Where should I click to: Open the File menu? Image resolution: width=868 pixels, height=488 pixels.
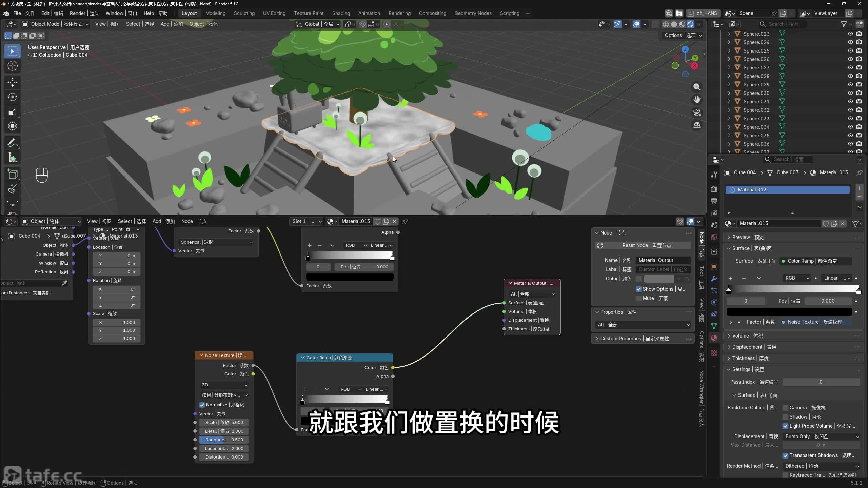click(24, 13)
